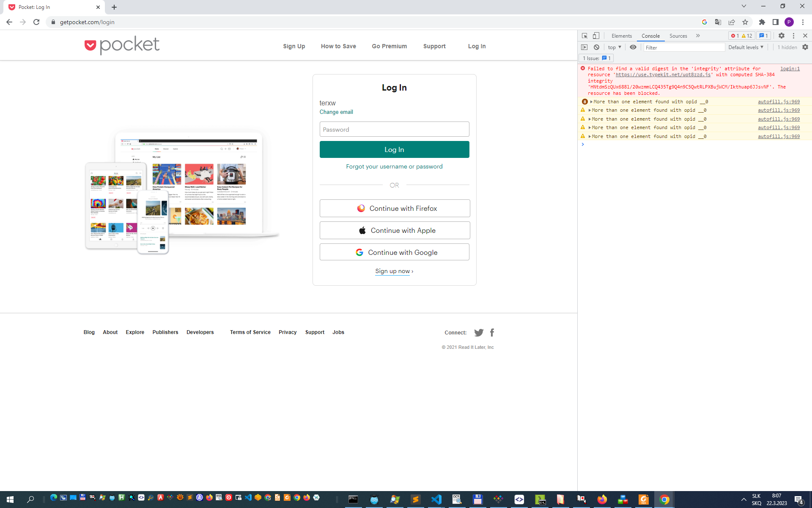
Task: Click Continue with Firefox button
Action: 395,208
